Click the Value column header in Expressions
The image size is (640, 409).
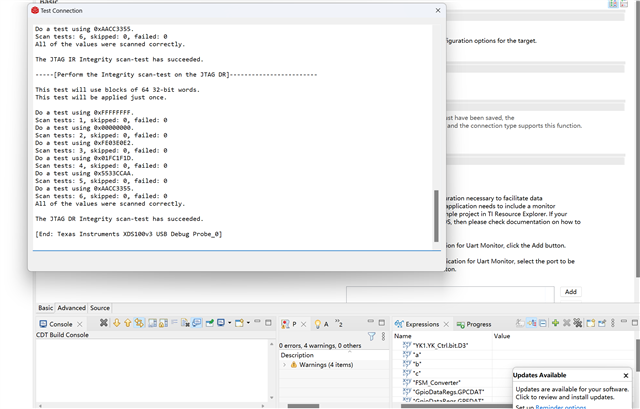click(x=502, y=336)
